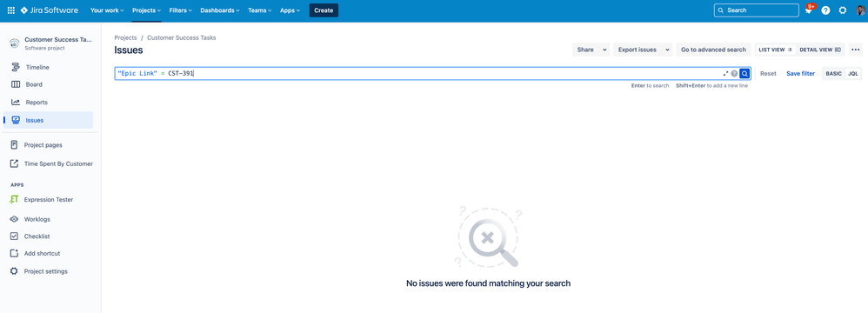This screenshot has width=868, height=313.
Task: Click Go to advanced search
Action: pyautogui.click(x=713, y=50)
